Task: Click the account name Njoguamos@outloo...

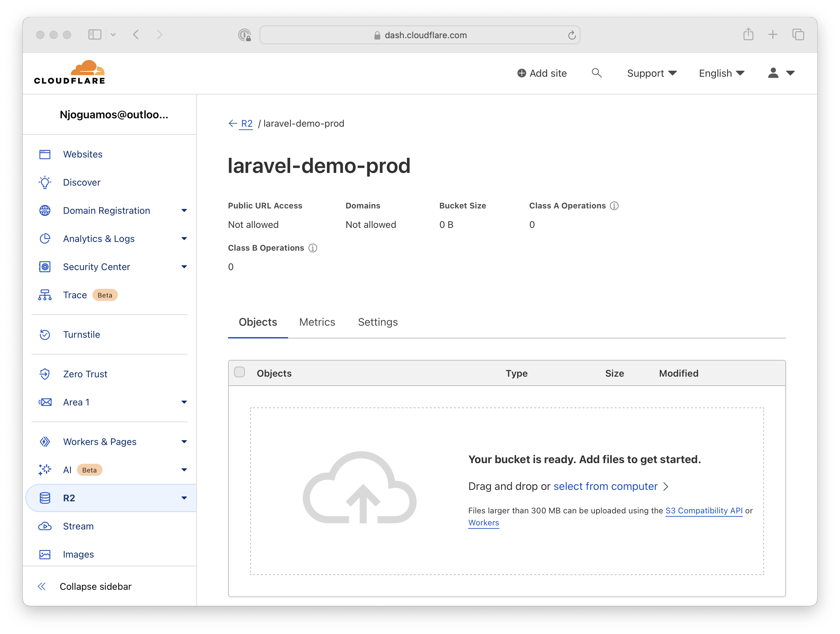Action: click(x=114, y=114)
